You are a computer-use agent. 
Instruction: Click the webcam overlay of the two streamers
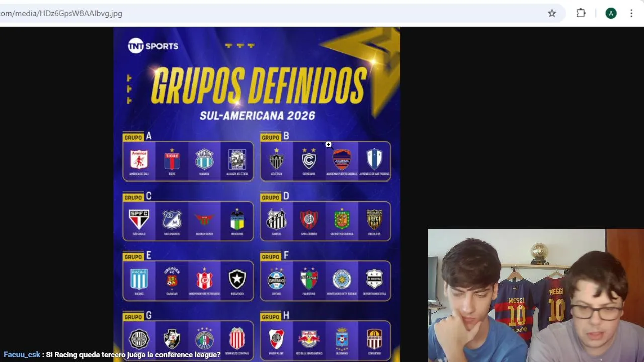(x=536, y=296)
